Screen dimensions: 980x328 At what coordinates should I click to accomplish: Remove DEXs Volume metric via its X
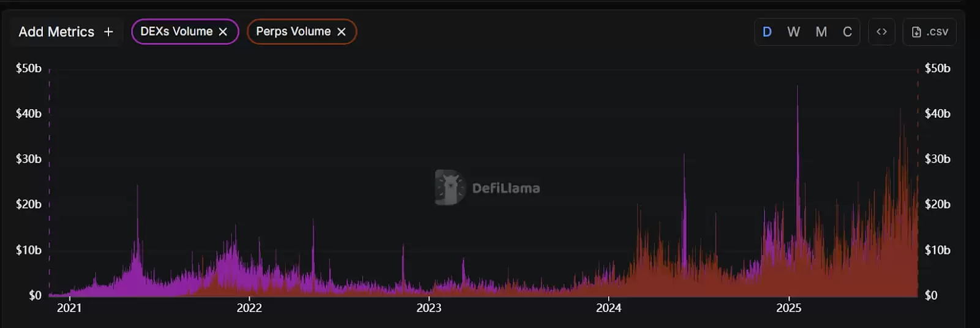coord(223,32)
